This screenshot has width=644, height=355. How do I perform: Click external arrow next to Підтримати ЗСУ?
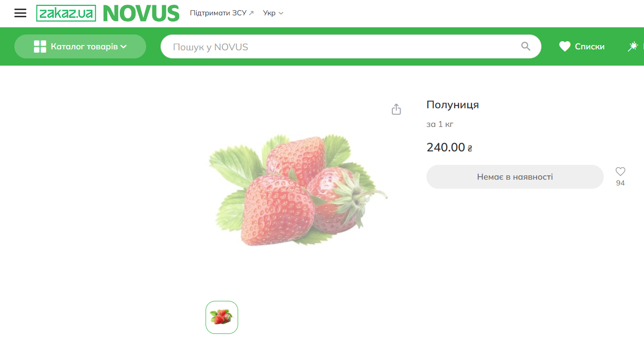[x=252, y=13]
